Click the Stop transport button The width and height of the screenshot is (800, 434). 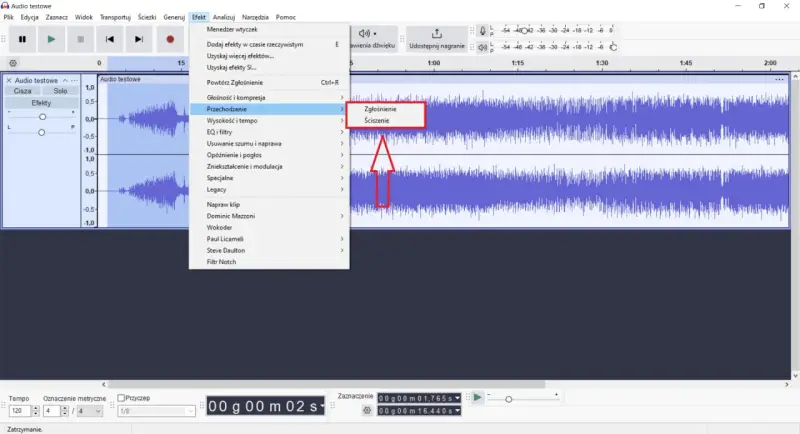click(80, 39)
